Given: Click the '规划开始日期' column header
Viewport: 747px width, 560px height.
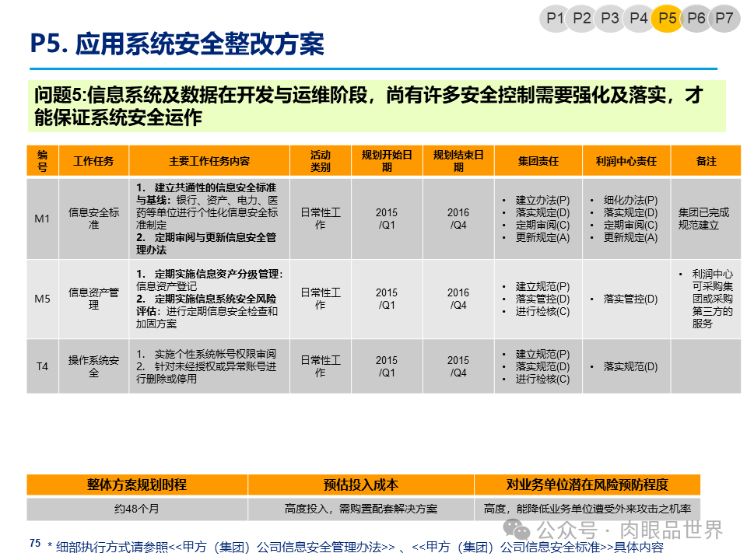Looking at the screenshot, I should (387, 161).
